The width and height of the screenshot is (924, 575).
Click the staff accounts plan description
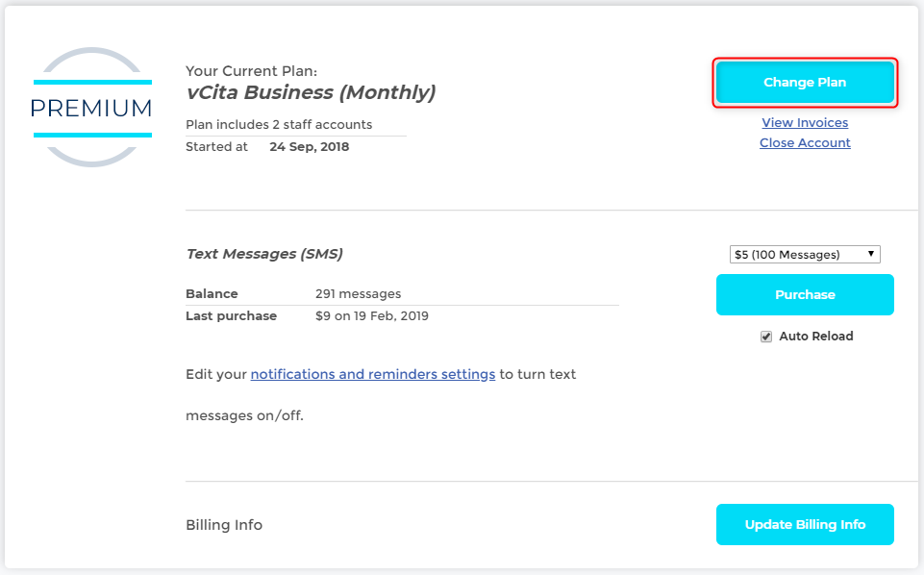pos(279,124)
